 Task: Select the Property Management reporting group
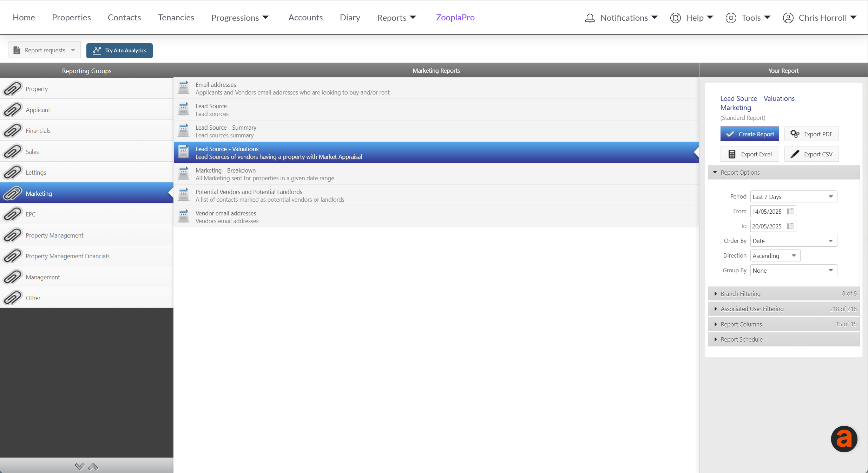pyautogui.click(x=87, y=235)
